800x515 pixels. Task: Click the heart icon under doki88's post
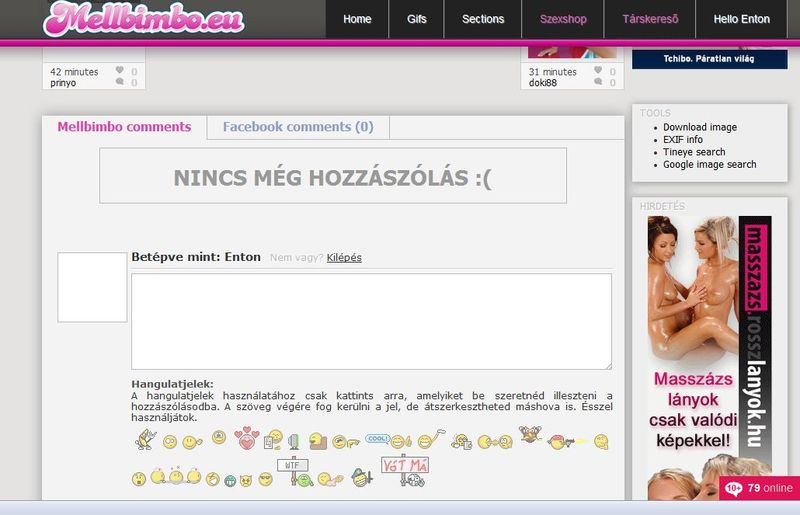point(598,70)
